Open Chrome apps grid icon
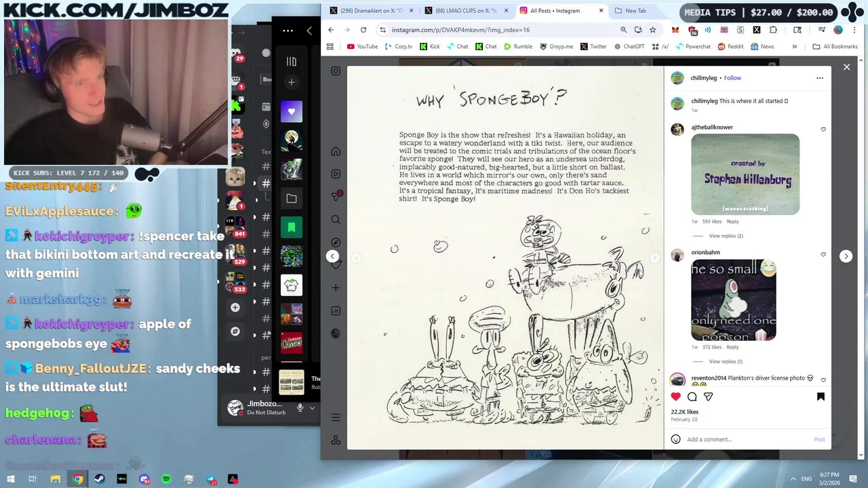868x488 pixels. [330, 47]
